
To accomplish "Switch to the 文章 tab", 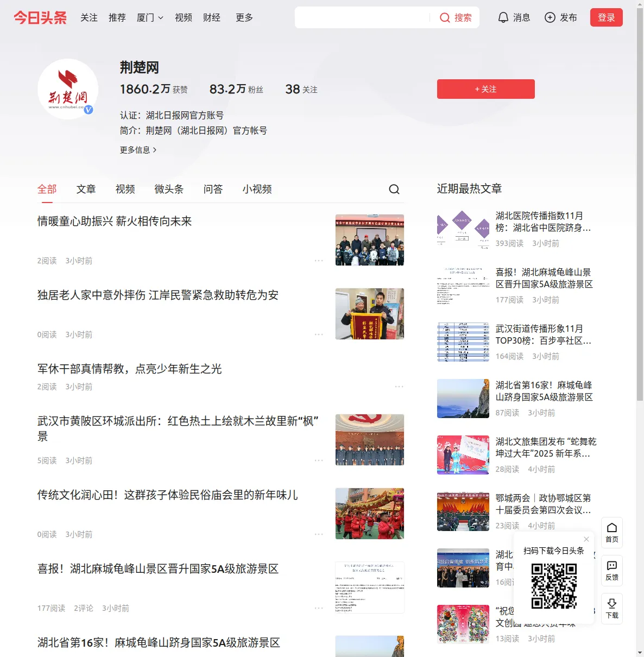I will (x=86, y=189).
